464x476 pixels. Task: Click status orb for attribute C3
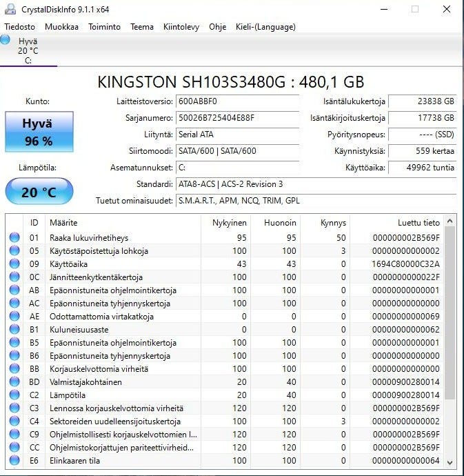click(14, 408)
